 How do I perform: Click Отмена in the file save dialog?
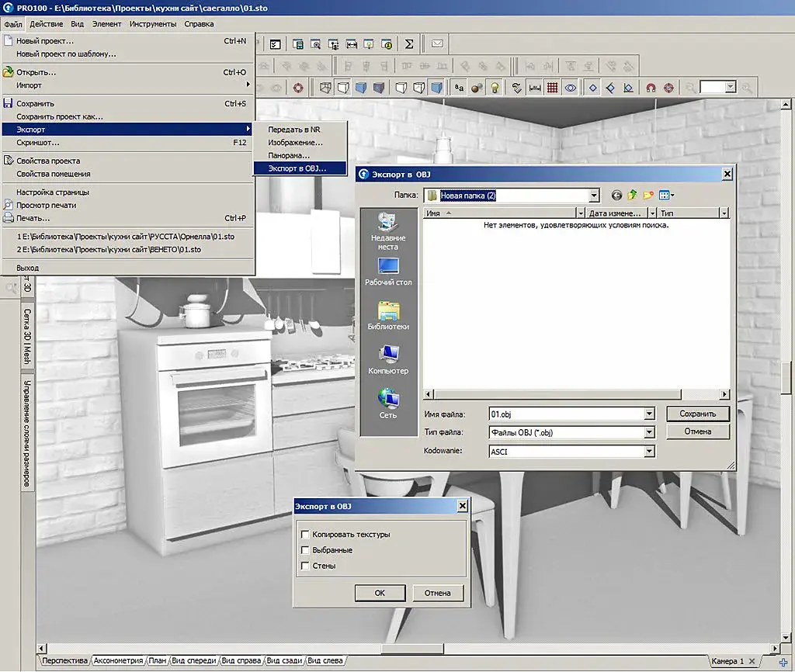(698, 431)
